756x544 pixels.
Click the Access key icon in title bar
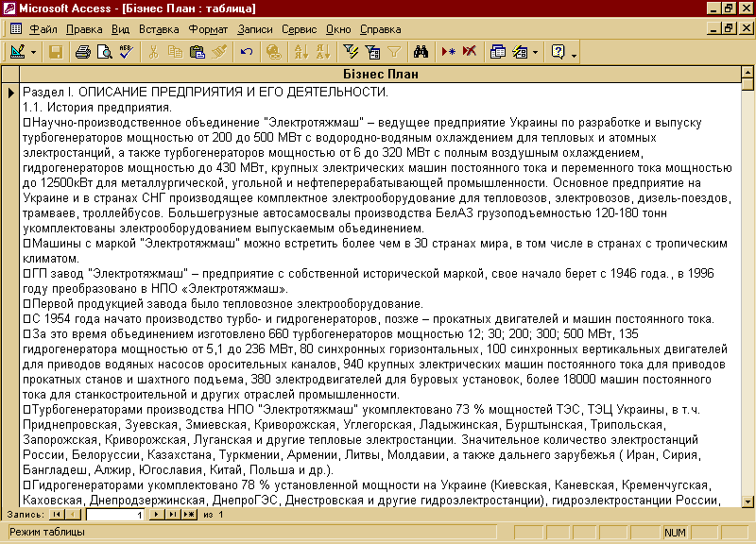pyautogui.click(x=9, y=8)
